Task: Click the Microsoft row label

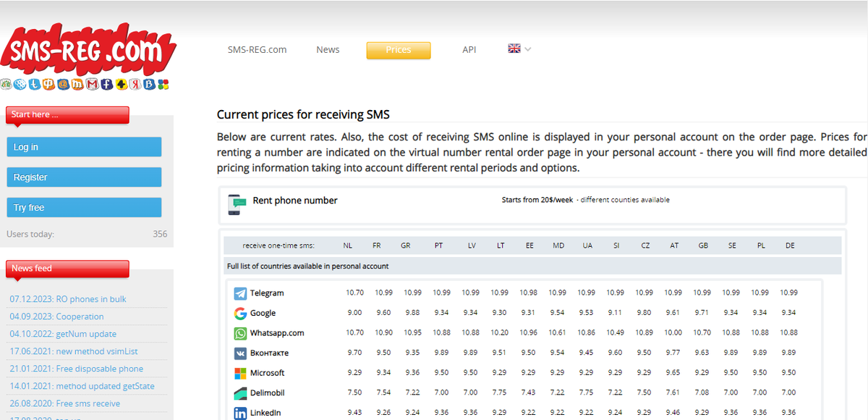Action: pyautogui.click(x=268, y=373)
